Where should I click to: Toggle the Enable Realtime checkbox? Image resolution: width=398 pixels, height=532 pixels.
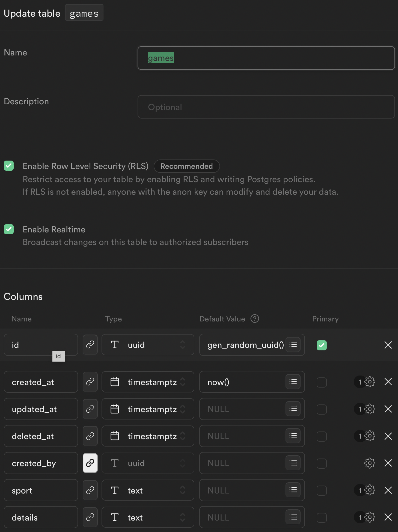(x=9, y=229)
